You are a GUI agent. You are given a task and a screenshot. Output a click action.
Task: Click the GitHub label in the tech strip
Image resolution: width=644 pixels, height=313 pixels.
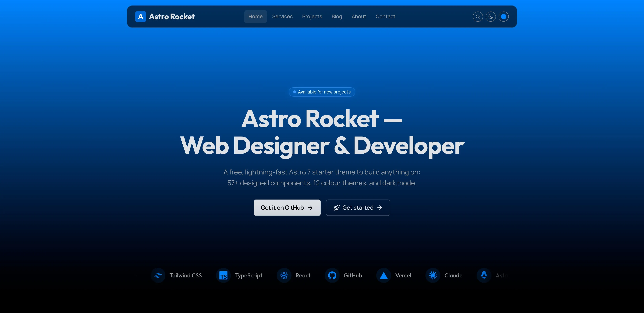coord(353,275)
